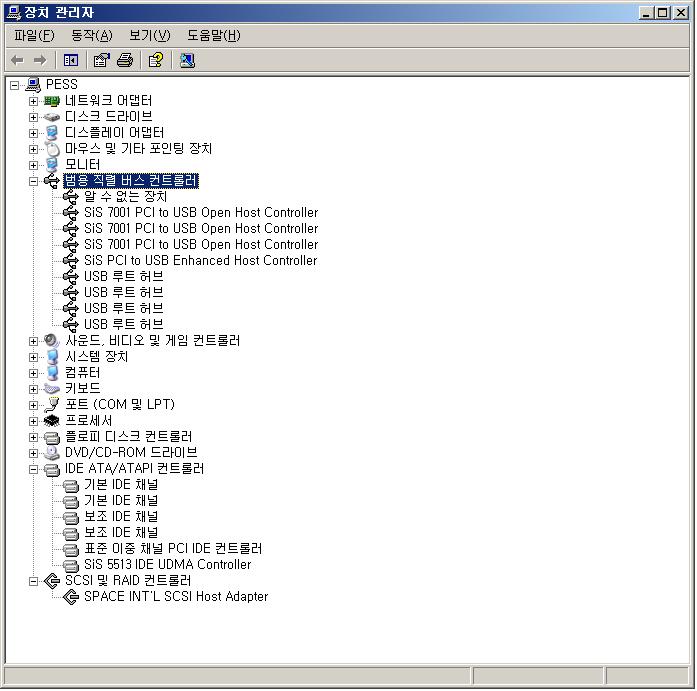The width and height of the screenshot is (697, 691).
Task: Expand the 모니터 node
Action: tap(33, 165)
